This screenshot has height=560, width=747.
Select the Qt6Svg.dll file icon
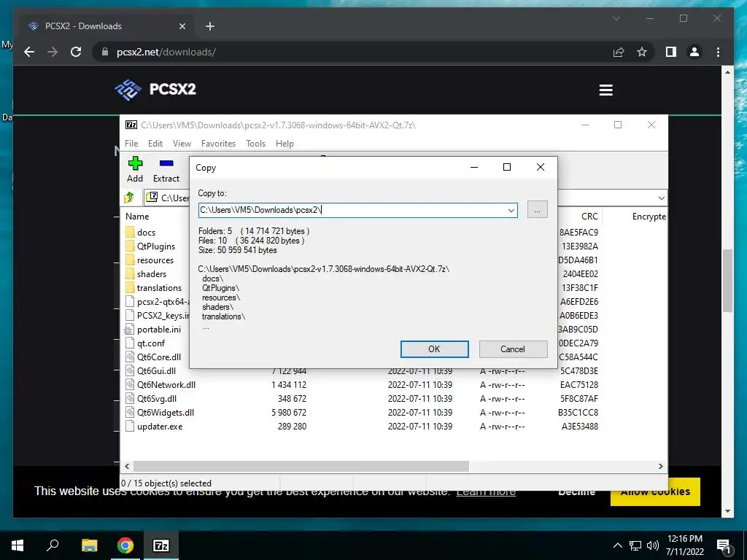[130, 398]
